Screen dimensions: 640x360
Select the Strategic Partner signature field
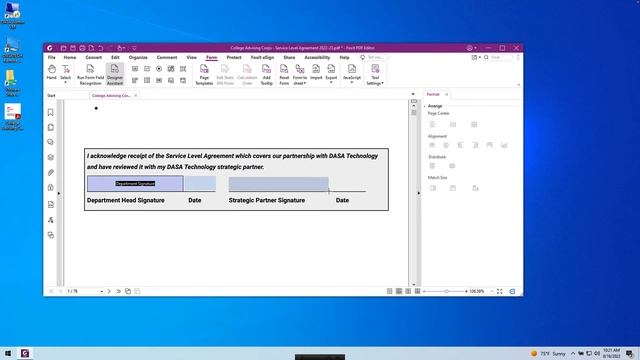tap(278, 184)
